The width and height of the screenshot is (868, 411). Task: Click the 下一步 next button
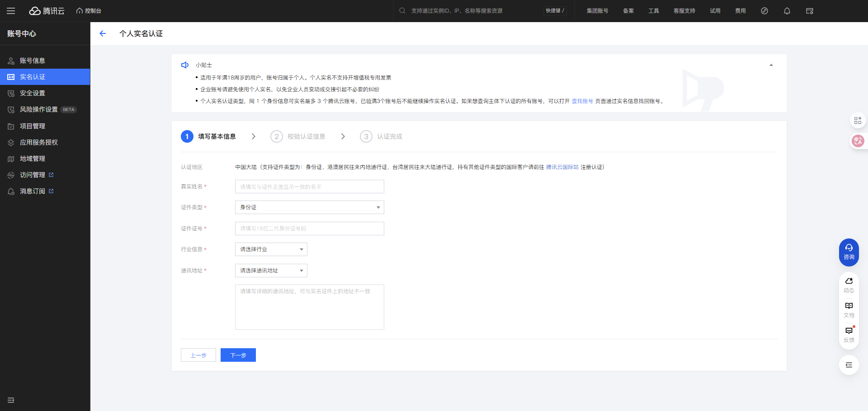(x=238, y=355)
